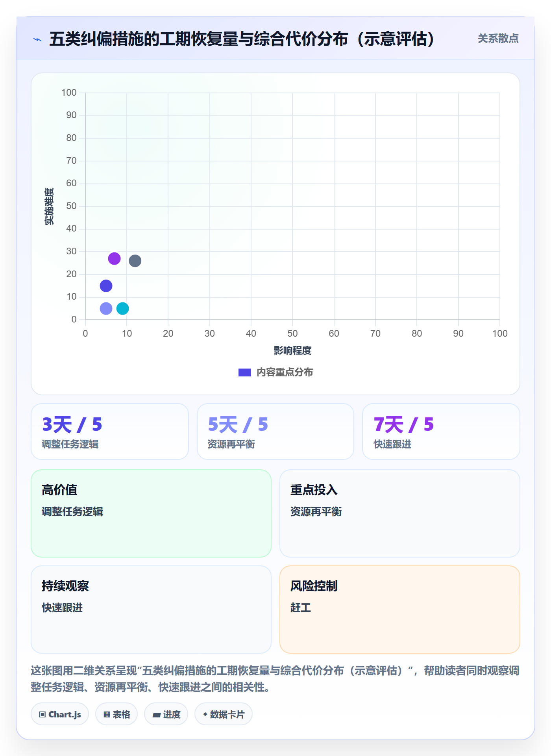The height and width of the screenshot is (756, 551).
Task: Select the light periwinkle scatter point
Action: pyautogui.click(x=106, y=308)
